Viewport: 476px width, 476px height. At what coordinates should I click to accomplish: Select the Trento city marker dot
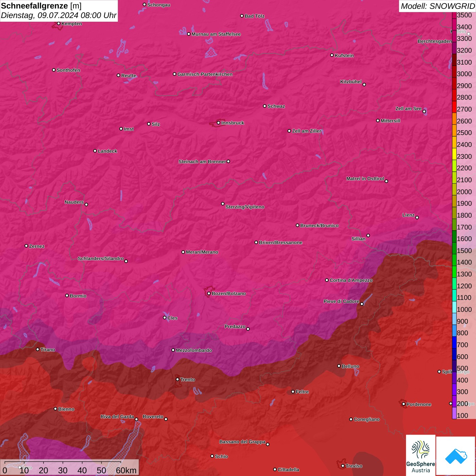[x=177, y=379]
